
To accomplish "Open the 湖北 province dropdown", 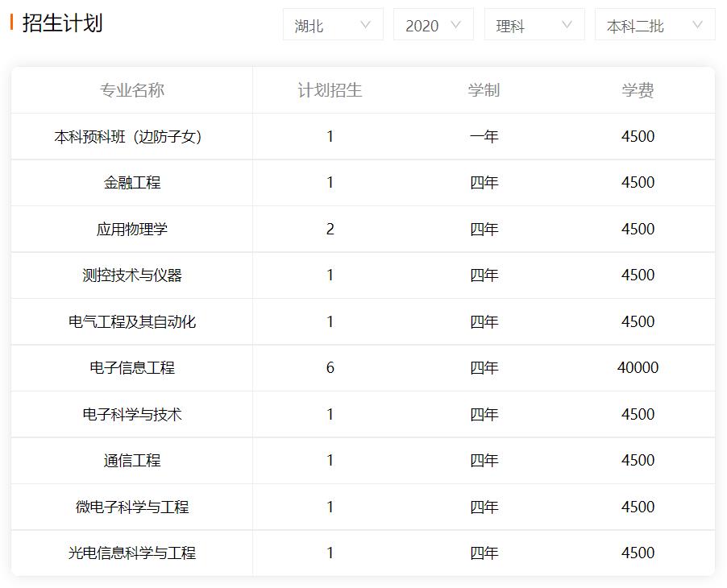I will click(x=332, y=25).
